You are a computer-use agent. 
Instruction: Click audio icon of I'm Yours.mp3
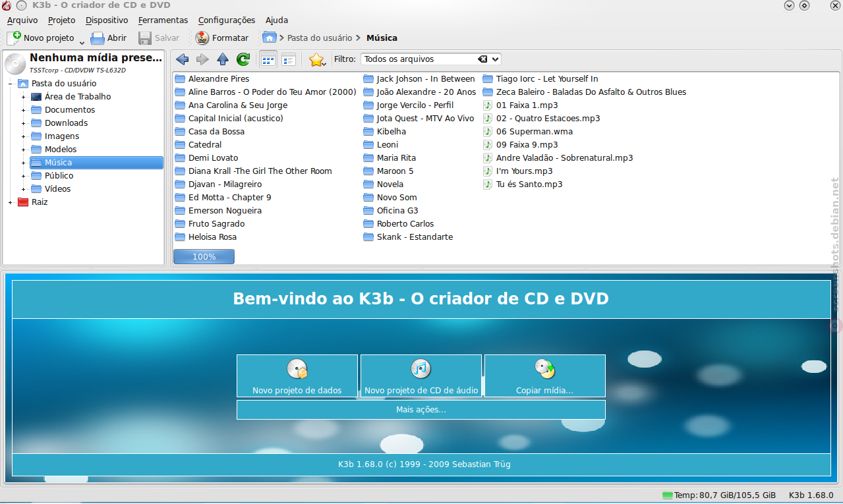[488, 171]
